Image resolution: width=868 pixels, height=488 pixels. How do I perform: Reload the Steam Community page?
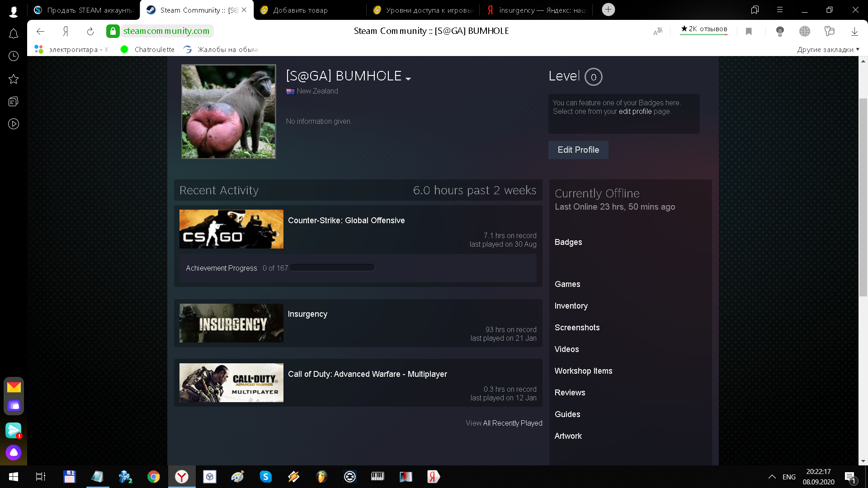pyautogui.click(x=90, y=31)
